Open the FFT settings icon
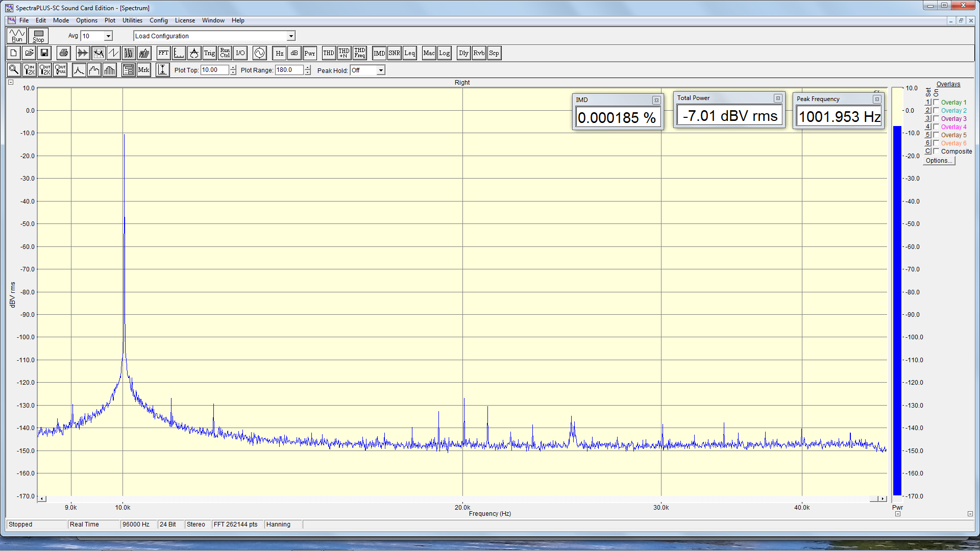This screenshot has height=551, width=980. (163, 53)
